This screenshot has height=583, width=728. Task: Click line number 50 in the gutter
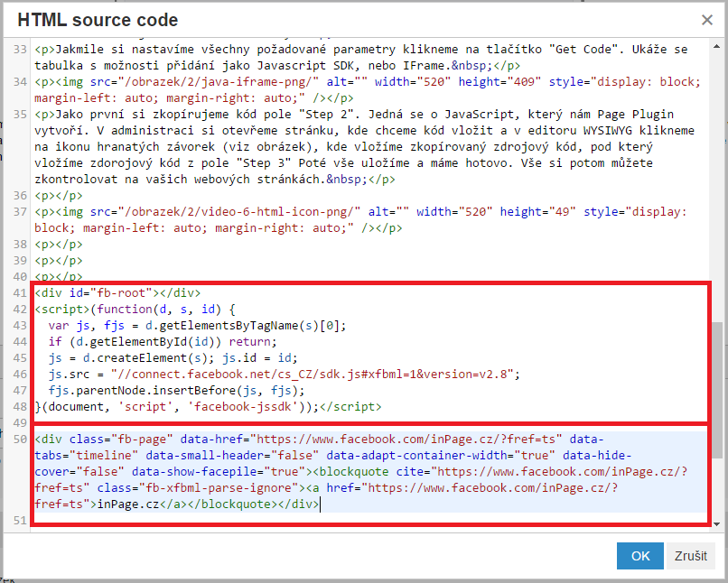point(19,439)
